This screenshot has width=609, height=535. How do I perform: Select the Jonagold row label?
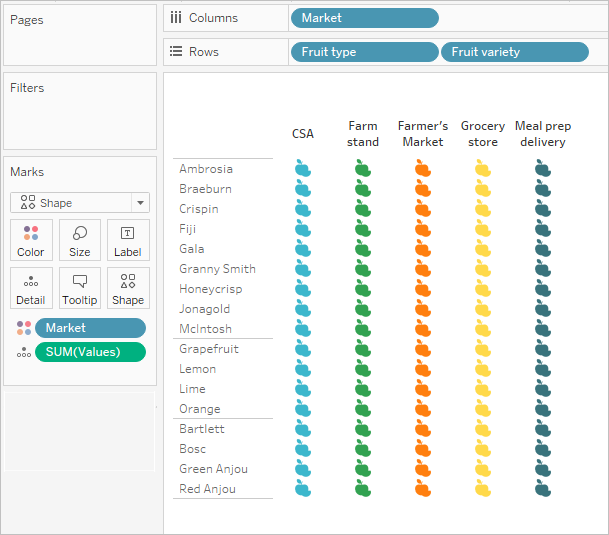(205, 309)
